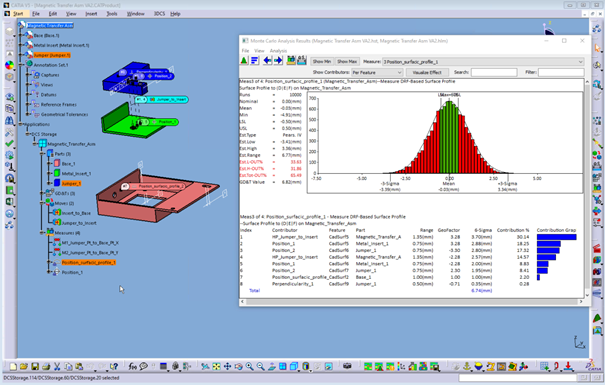Click the Visualize Effect button
Image resolution: width=605 pixels, height=385 pixels.
click(427, 73)
